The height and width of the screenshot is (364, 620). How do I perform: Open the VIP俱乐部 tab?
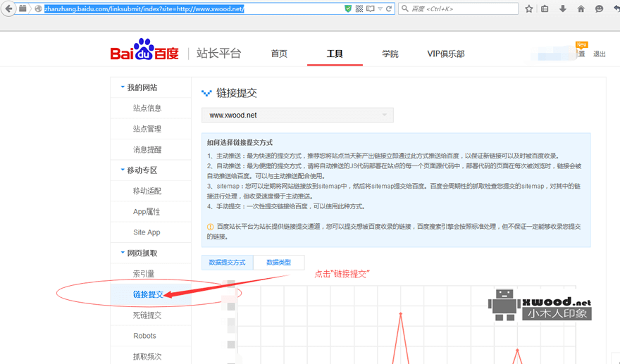click(x=445, y=54)
